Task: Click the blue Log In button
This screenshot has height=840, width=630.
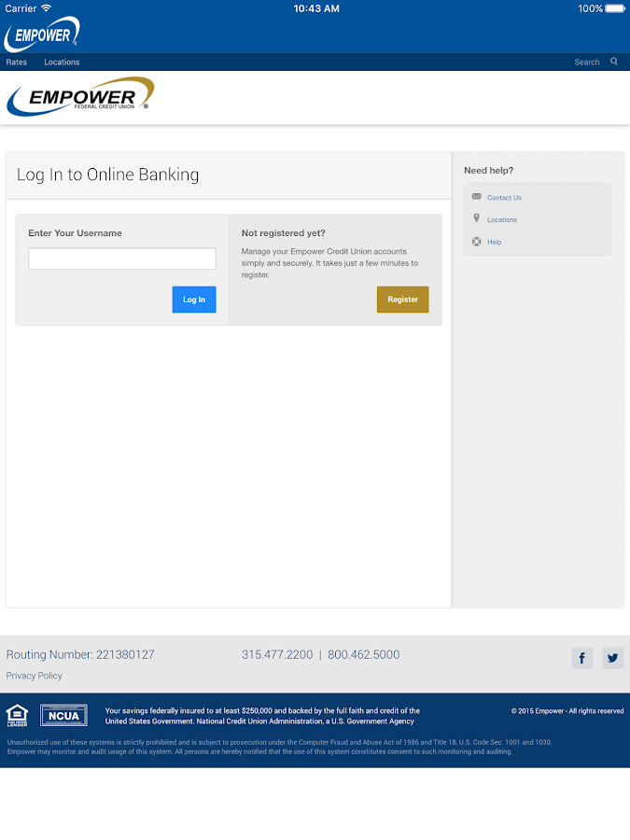Action: [194, 300]
